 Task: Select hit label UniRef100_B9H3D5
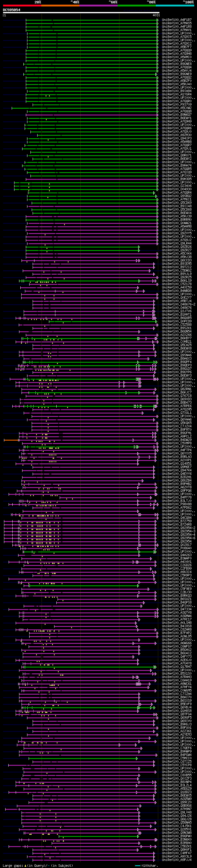click(x=177, y=179)
